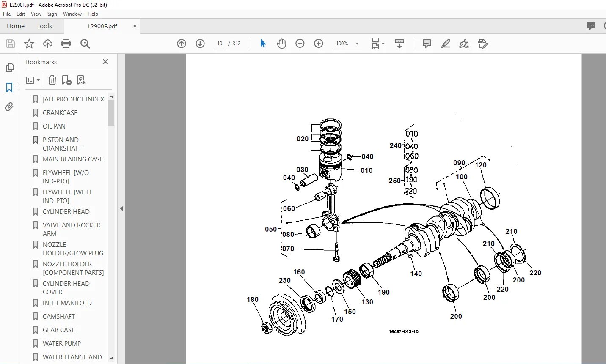The image size is (606, 364).
Task: Collapse the navigation pane arrow
Action: [121, 208]
